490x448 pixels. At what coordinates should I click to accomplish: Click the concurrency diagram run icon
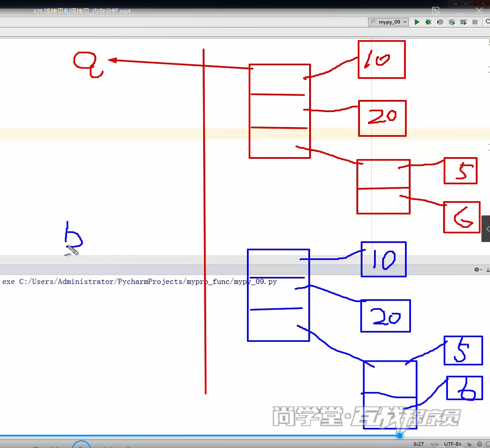[x=463, y=22]
